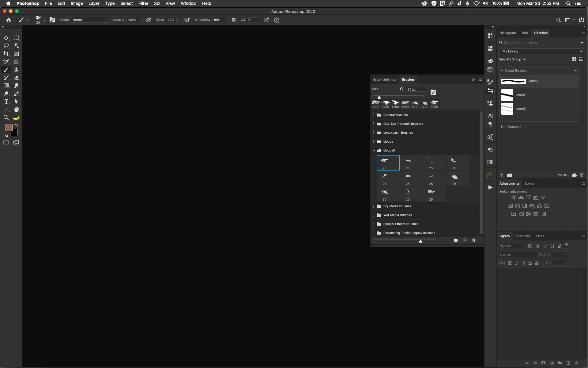Add a Curves adjustment

pyautogui.click(x=529, y=198)
